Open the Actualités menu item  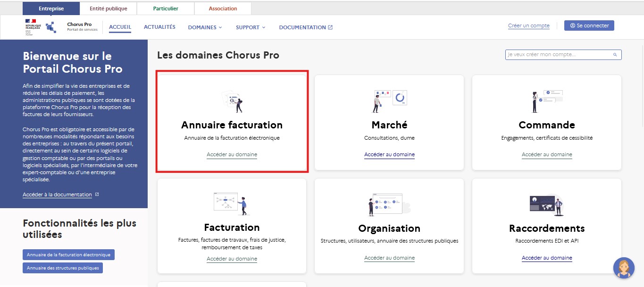(x=159, y=27)
